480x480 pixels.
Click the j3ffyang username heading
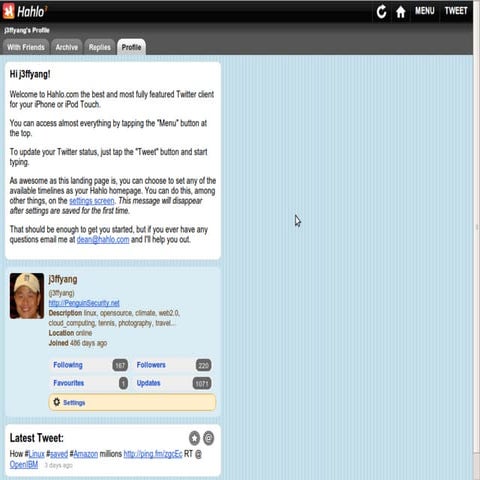pos(63,279)
